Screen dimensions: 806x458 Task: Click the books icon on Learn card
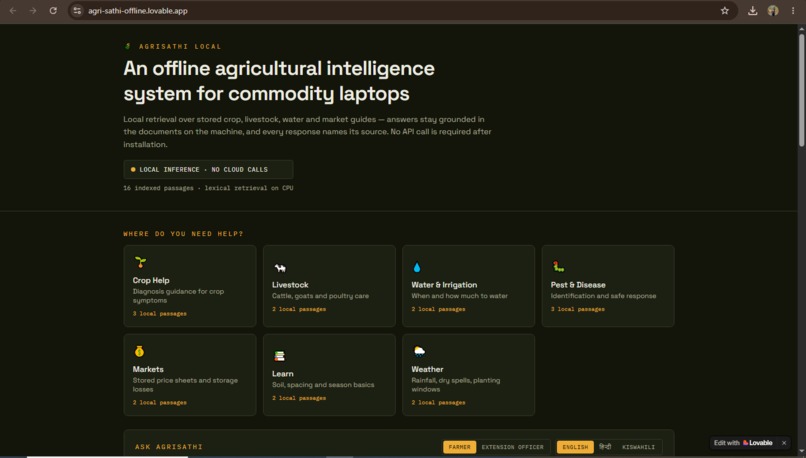coord(279,356)
